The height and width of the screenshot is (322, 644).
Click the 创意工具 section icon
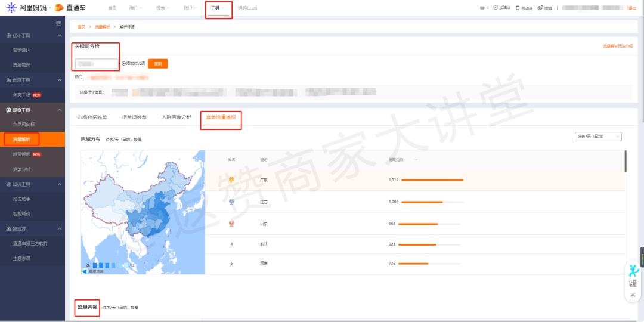8,80
